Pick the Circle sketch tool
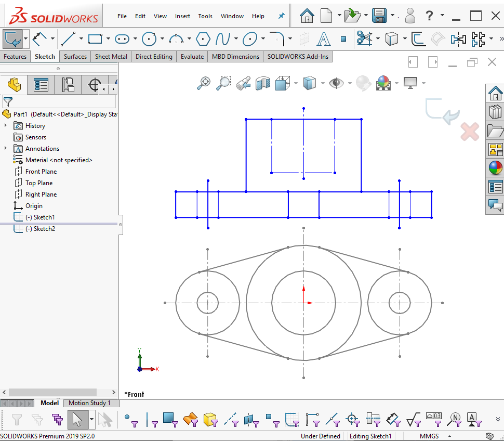 (149, 38)
